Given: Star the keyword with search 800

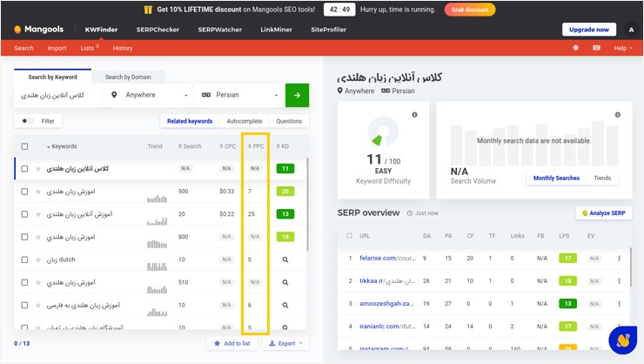Looking at the screenshot, I should pos(37,237).
